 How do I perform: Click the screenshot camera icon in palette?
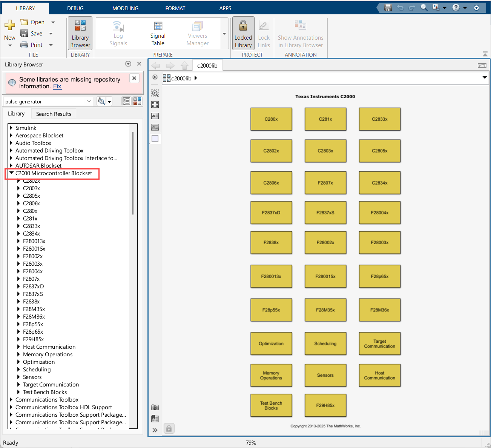(155, 407)
